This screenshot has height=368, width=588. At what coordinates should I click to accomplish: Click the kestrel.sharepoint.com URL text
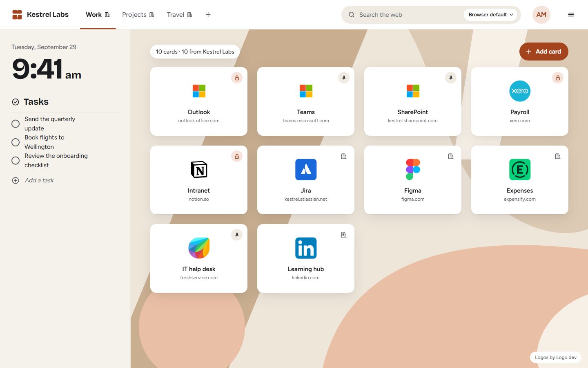tap(413, 121)
